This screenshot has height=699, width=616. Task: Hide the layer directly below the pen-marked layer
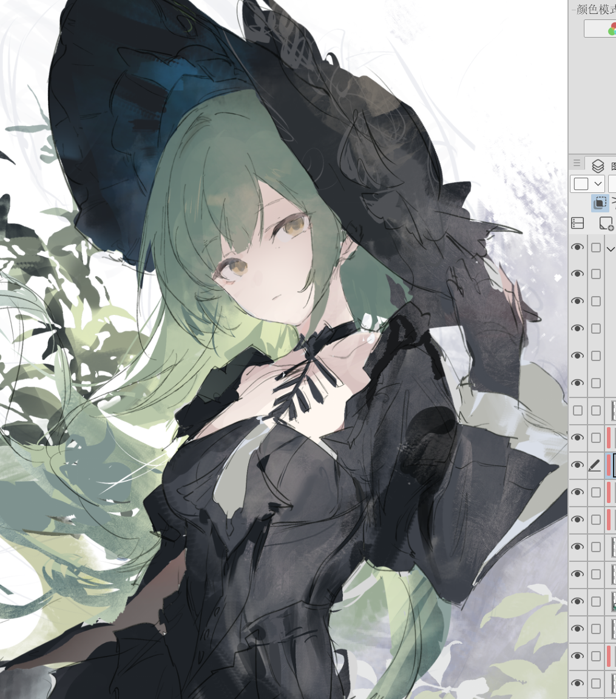pos(577,492)
